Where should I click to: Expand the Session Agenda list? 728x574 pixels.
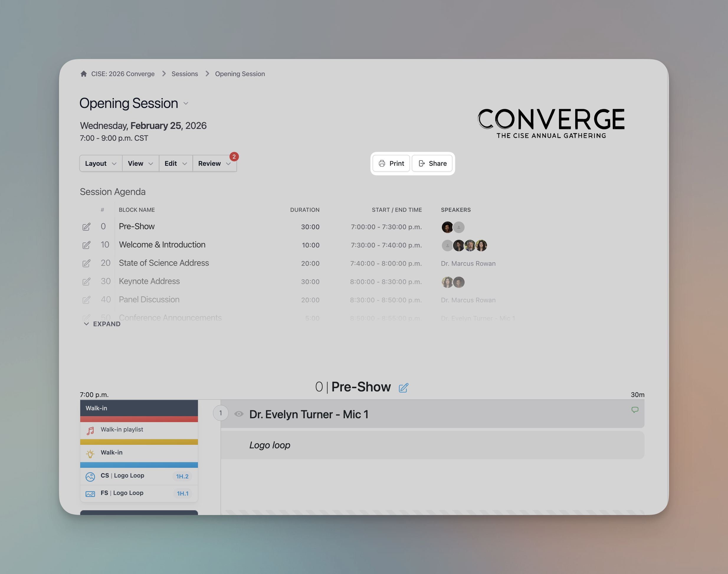pos(102,324)
